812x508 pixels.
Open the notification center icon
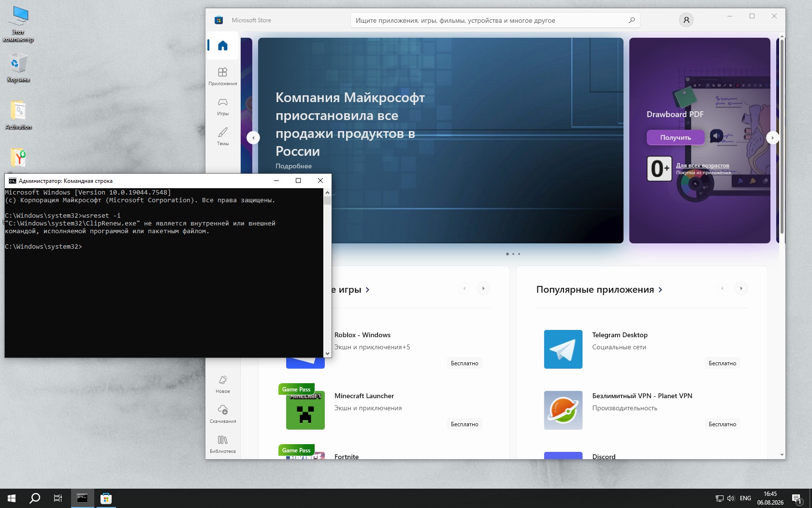[x=797, y=498]
